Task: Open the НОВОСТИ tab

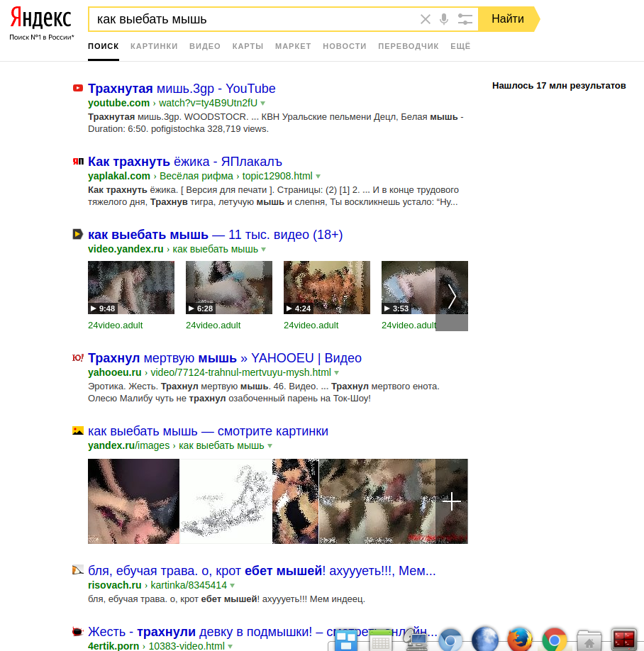Action: click(x=345, y=46)
